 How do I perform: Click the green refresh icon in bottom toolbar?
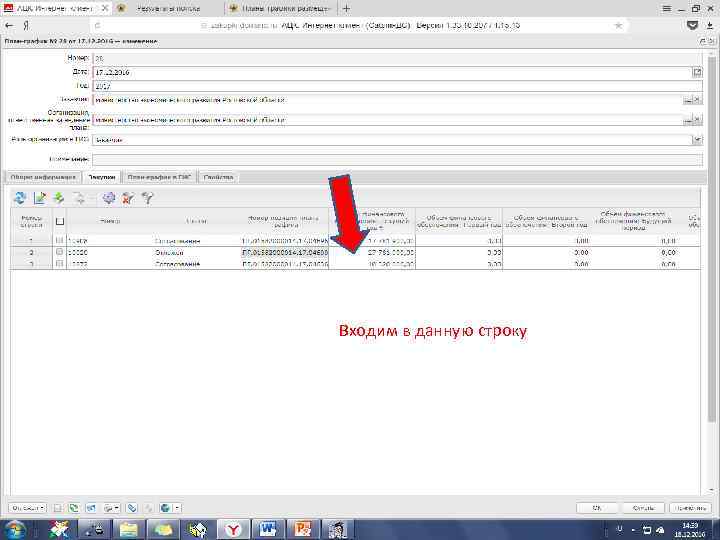coord(73,508)
